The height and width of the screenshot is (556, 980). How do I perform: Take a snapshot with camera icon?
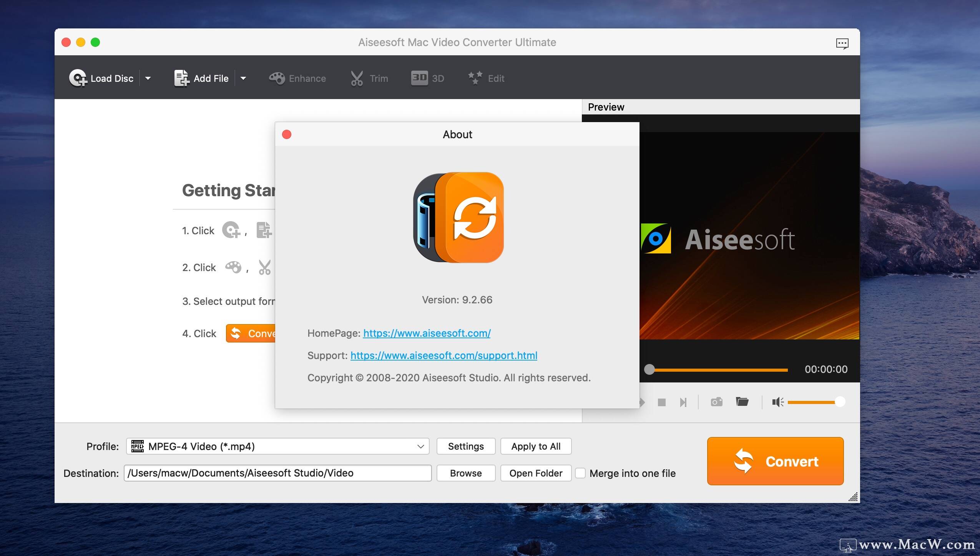click(x=716, y=402)
